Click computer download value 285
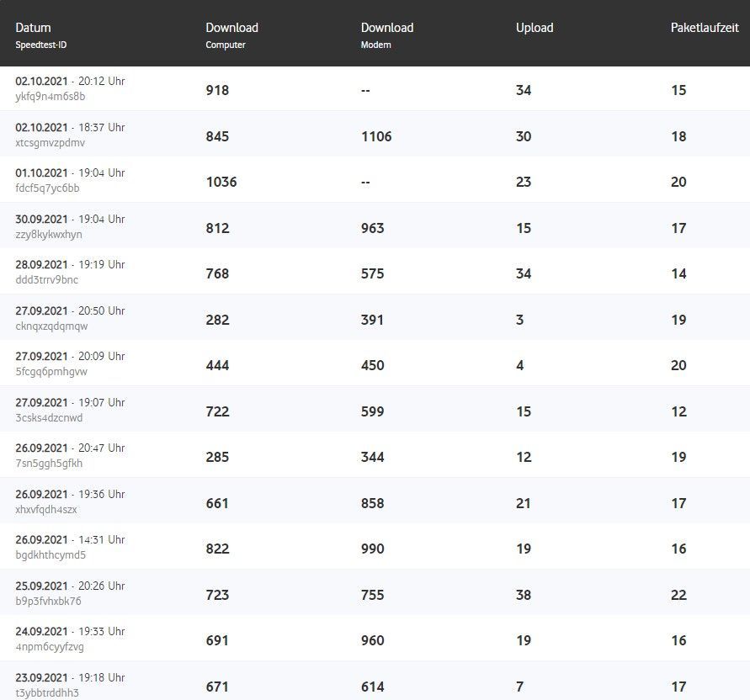This screenshot has height=700, width=750. tap(218, 457)
